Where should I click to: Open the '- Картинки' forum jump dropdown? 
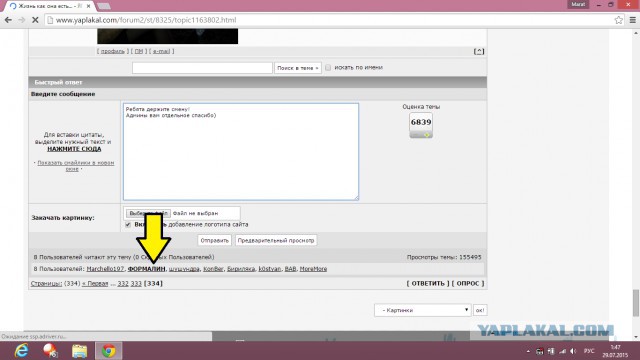click(422, 310)
